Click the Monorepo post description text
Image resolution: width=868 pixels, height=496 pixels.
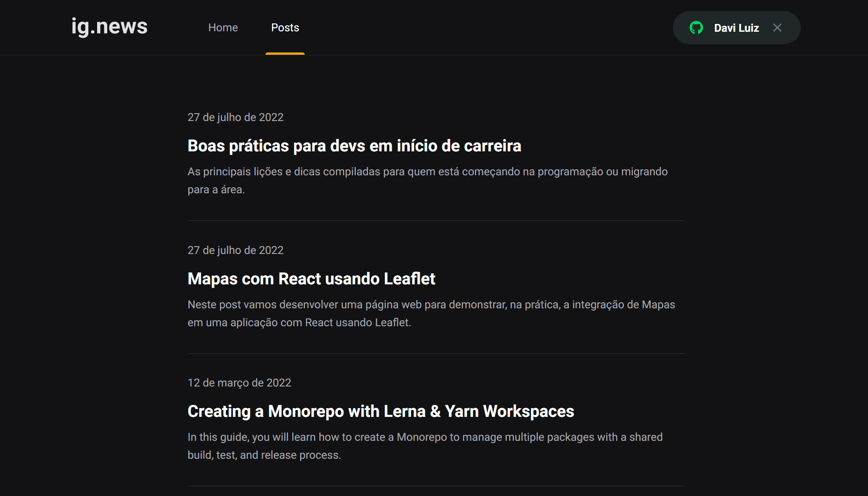(x=424, y=445)
